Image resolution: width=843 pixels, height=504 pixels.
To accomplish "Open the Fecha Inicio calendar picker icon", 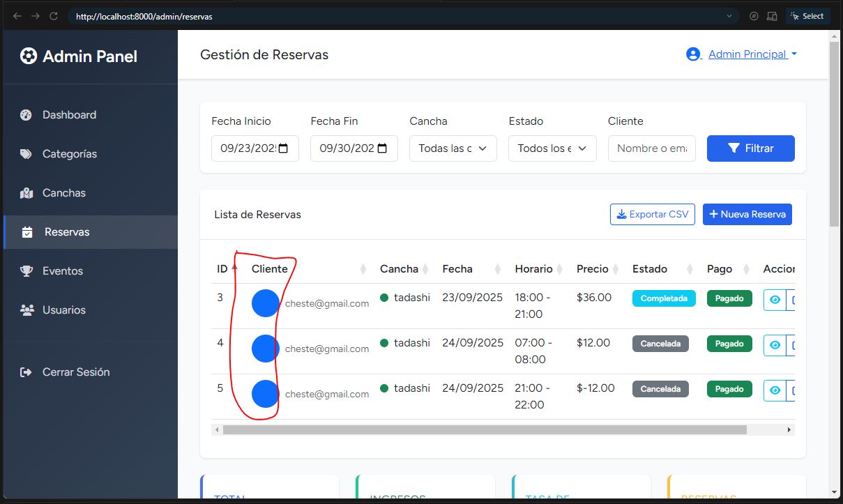I will tap(283, 148).
